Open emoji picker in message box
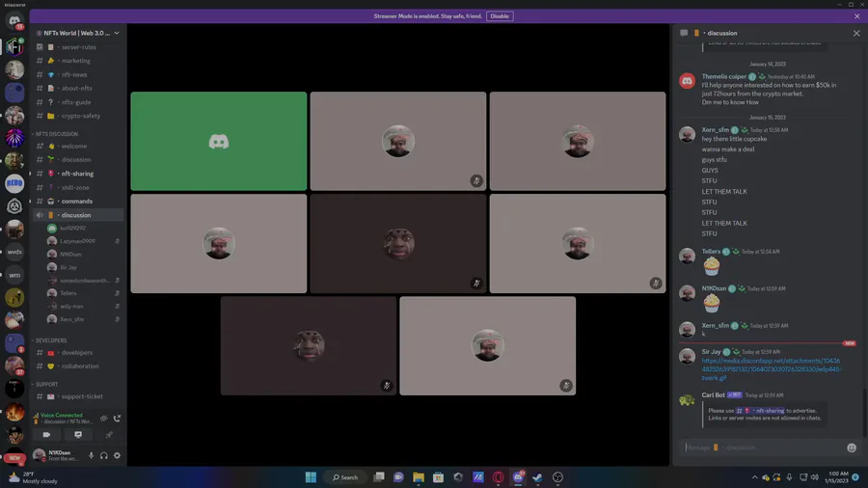The image size is (868, 488). [x=852, y=447]
